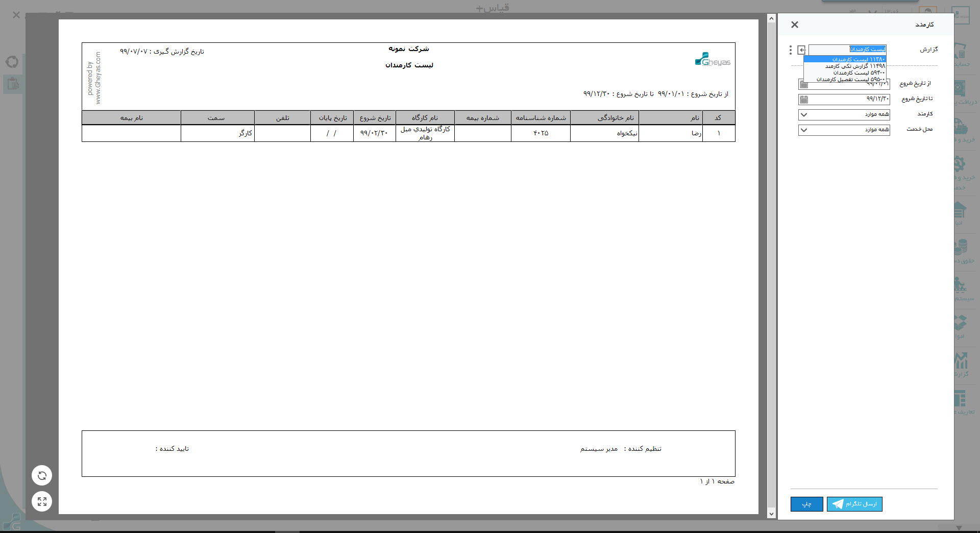Click the vertical scrollbar track of preview
The height and width of the screenshot is (533, 980).
pos(771,265)
